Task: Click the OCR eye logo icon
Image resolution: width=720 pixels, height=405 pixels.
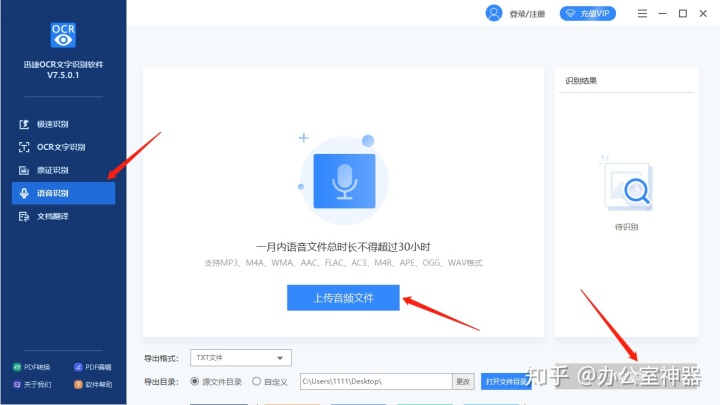Action: [x=63, y=35]
